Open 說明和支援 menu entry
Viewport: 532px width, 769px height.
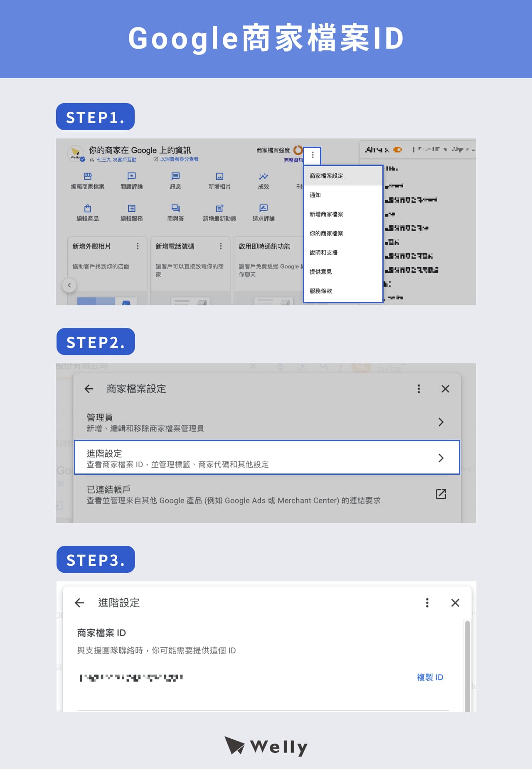tap(343, 252)
